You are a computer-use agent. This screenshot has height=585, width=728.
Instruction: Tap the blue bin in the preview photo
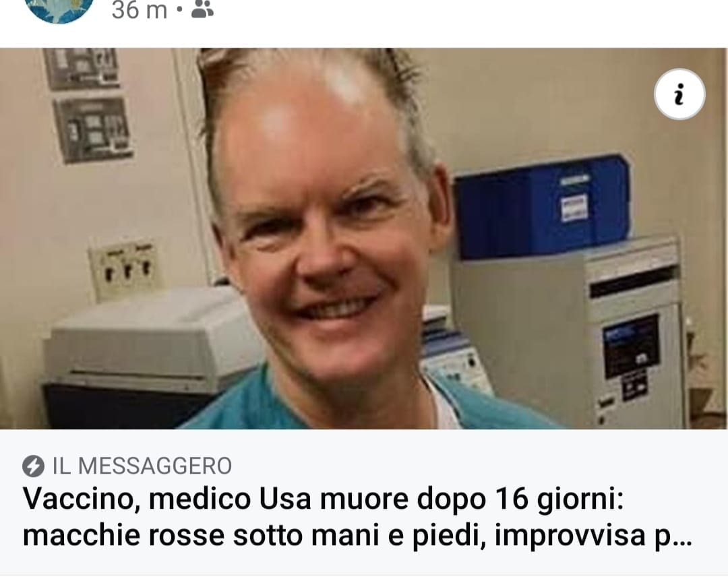(x=541, y=208)
